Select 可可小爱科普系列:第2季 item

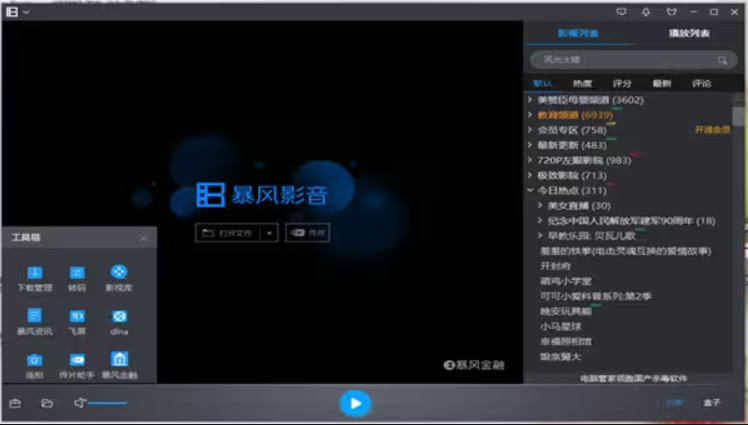[595, 296]
